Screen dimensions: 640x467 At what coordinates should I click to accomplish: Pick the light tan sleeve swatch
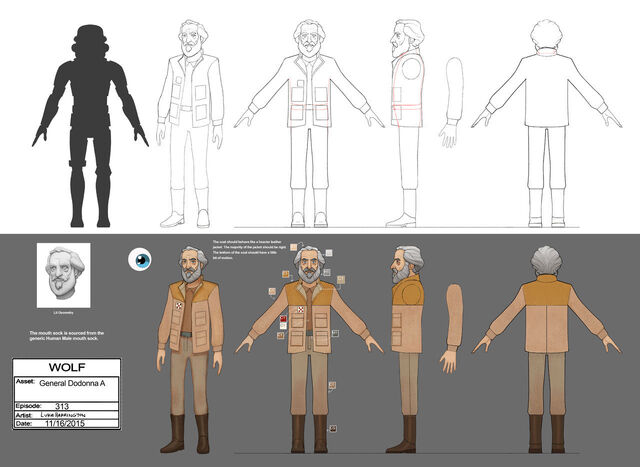click(272, 291)
